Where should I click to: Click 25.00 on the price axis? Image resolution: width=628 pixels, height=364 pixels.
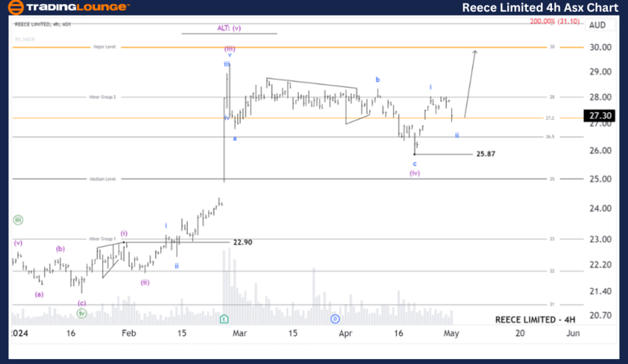(600, 179)
